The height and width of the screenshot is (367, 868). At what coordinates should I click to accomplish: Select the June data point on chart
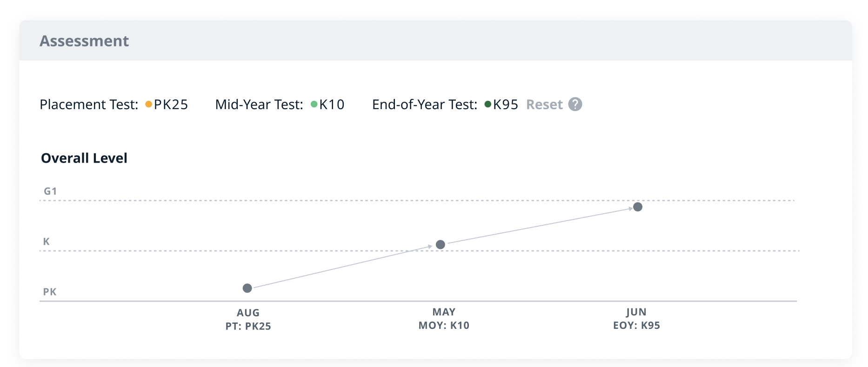click(x=638, y=207)
